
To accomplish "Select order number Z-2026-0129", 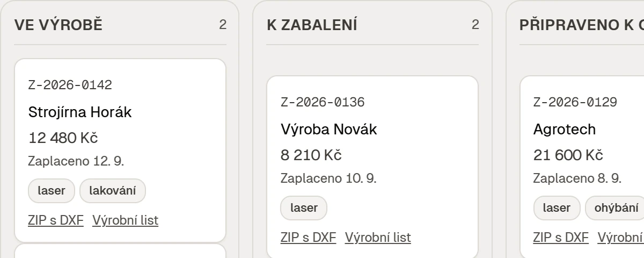I will coord(575,102).
